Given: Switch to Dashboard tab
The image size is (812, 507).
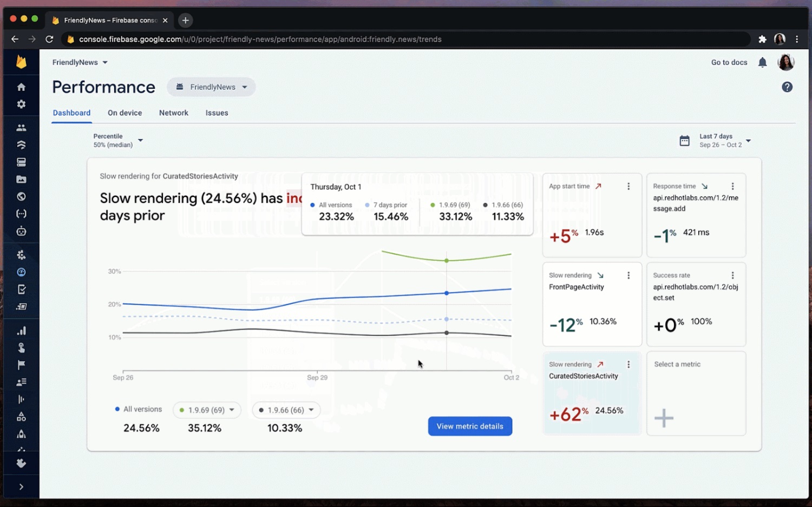Looking at the screenshot, I should (71, 113).
